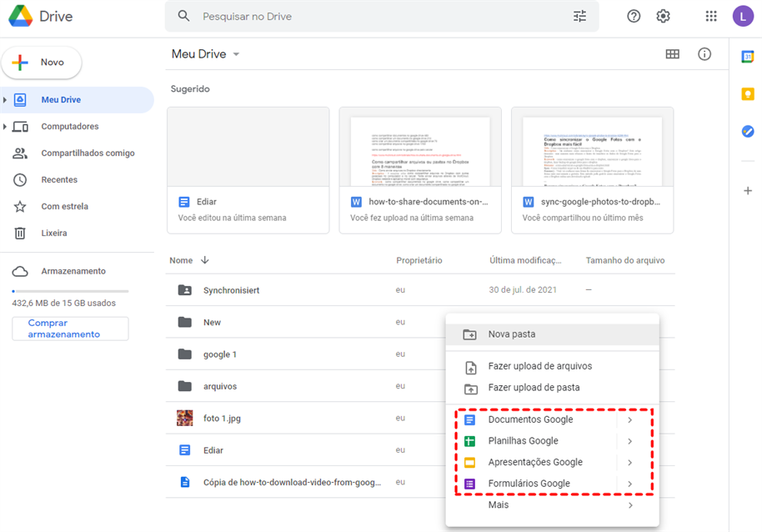The height and width of the screenshot is (532, 762).
Task: Click the Apresentações Google yellow icon
Action: (x=469, y=463)
